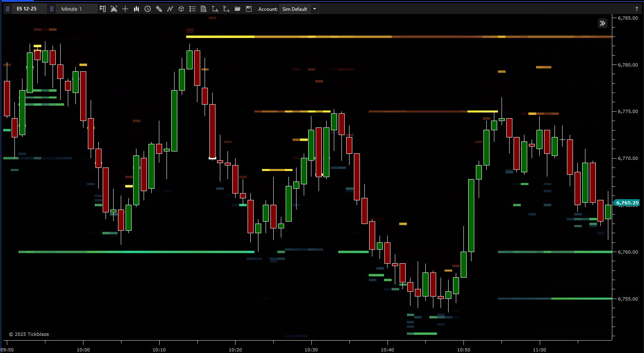The image size is (644, 353).
Task: Click the clock time settings icon
Action: (x=148, y=9)
